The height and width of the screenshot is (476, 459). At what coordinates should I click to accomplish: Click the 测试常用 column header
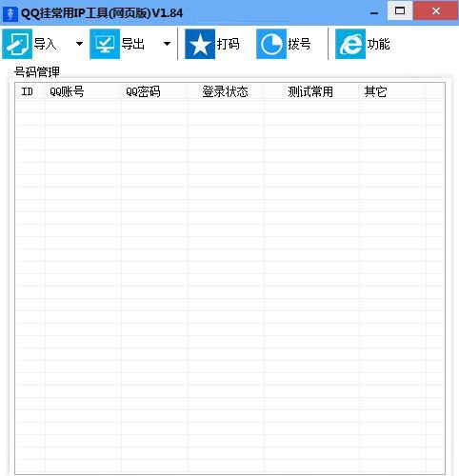point(311,91)
